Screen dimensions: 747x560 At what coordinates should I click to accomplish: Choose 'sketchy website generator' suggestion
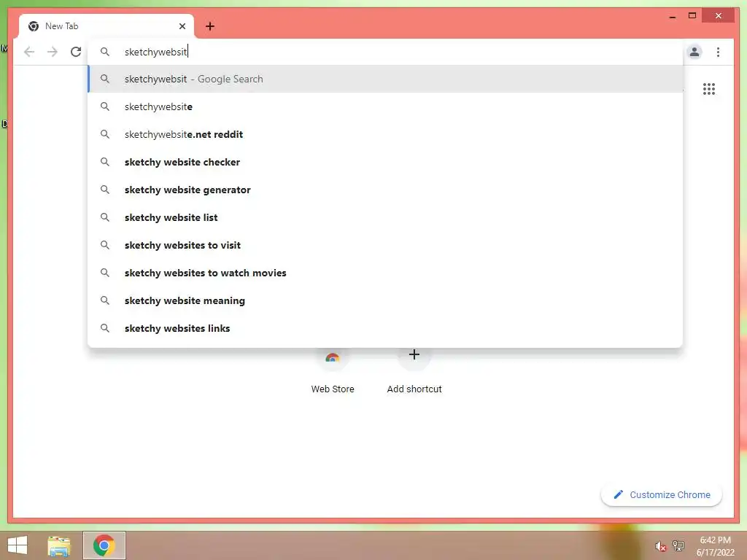tap(385, 190)
